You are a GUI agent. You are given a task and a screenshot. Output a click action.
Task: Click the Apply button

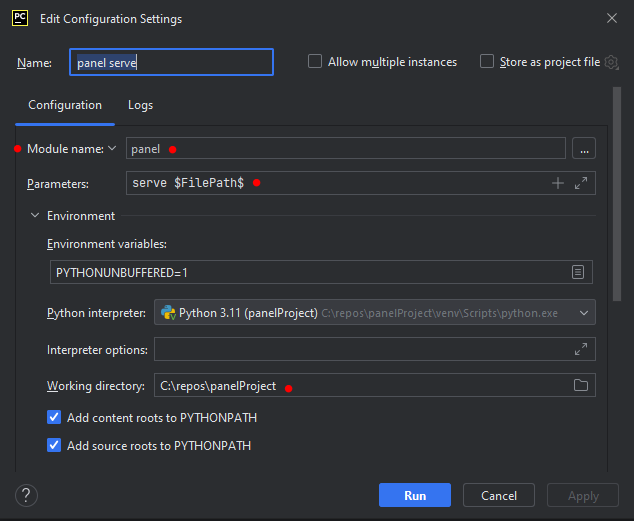click(583, 495)
